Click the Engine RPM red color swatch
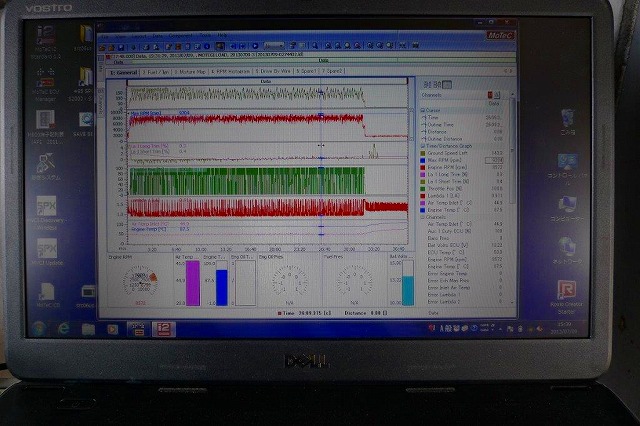The width and height of the screenshot is (640, 426). click(x=423, y=167)
